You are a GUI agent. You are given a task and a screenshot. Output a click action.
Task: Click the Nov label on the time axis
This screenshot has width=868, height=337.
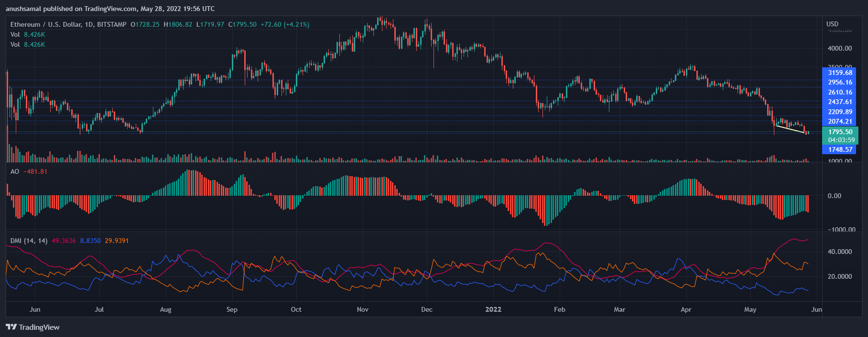(362, 309)
